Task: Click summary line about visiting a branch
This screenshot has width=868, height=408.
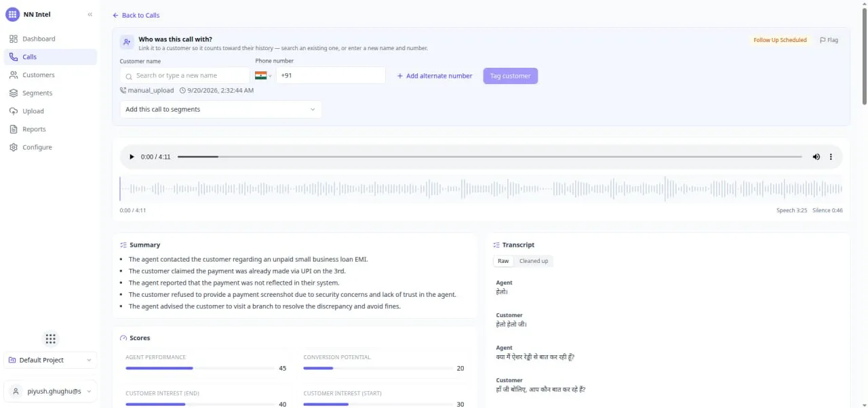Action: pyautogui.click(x=264, y=306)
